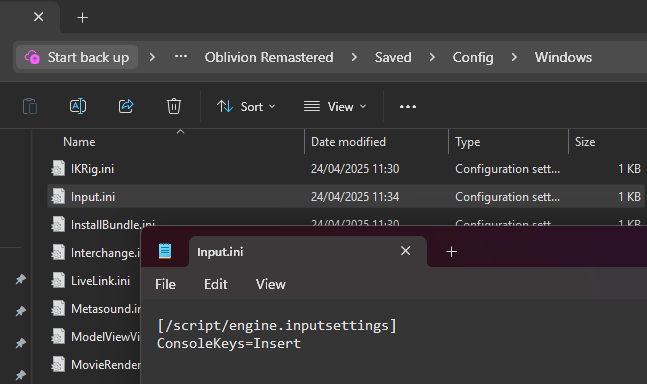The width and height of the screenshot is (647, 384).
Task: Expand chevron after Start back up
Action: 152,57
